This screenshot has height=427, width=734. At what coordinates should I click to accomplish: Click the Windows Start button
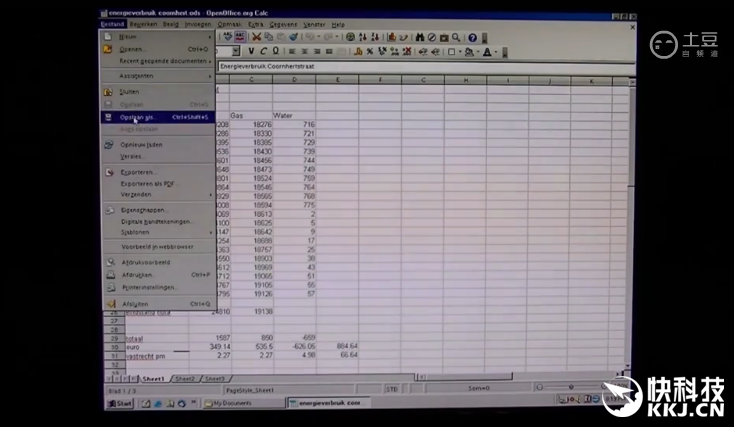(120, 403)
